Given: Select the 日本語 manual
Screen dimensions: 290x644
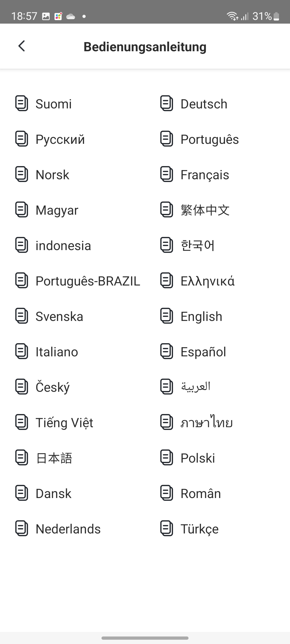Looking at the screenshot, I should [x=54, y=458].
